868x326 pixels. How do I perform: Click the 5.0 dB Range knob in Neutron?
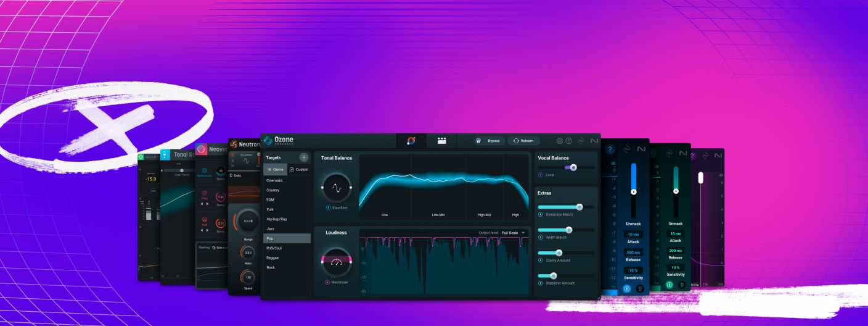[247, 220]
